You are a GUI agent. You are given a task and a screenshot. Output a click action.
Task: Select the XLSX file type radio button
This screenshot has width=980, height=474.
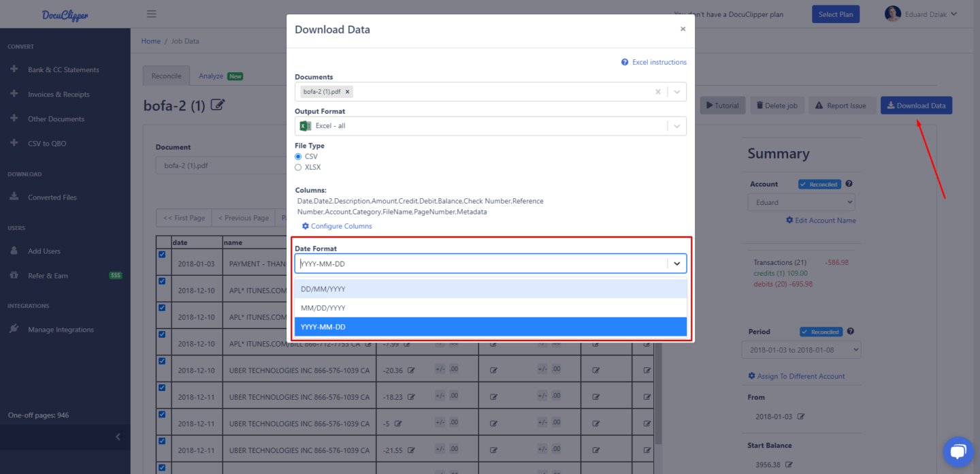tap(298, 167)
